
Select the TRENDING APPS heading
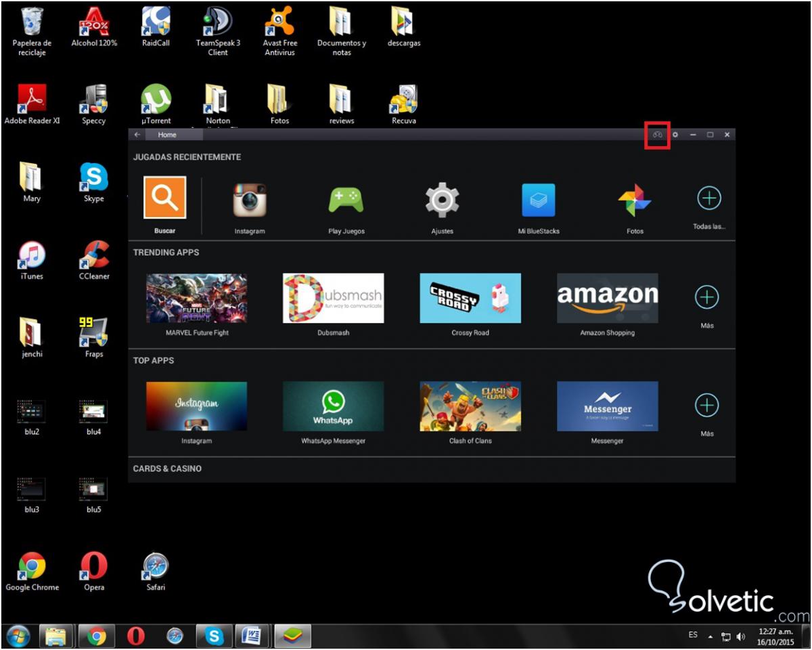[166, 253]
